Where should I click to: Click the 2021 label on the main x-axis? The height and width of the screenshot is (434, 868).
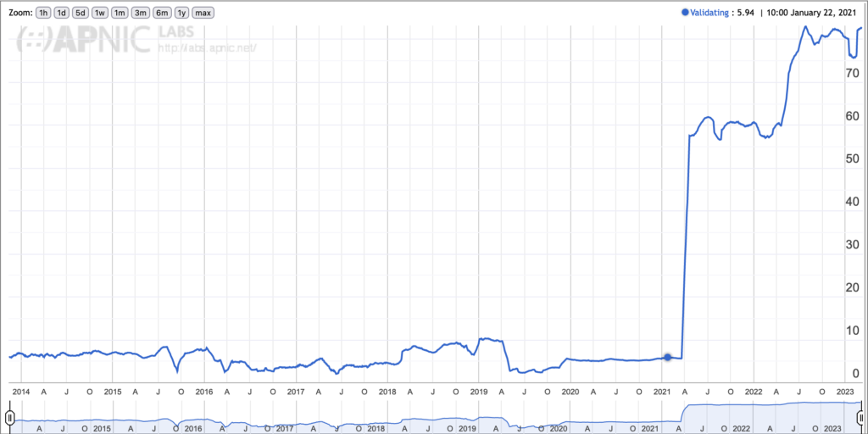662,392
